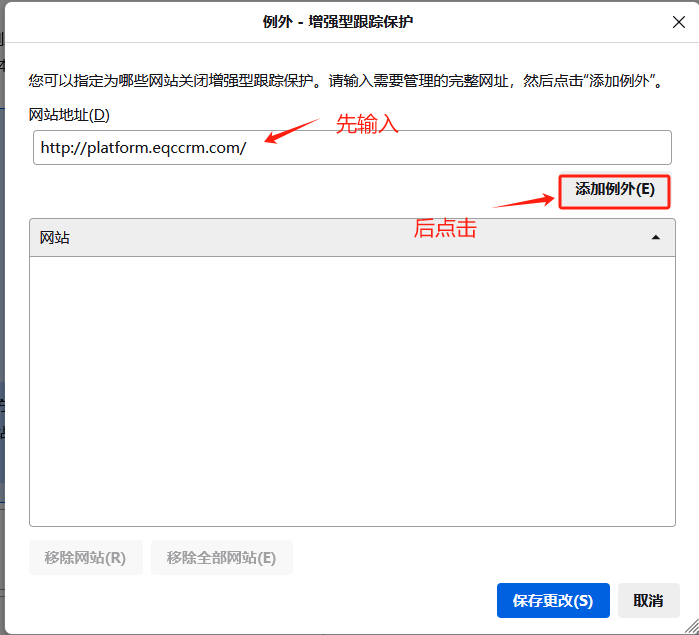Sort the list by the 网站 column header
Screen dimensions: 699x635
[352, 237]
